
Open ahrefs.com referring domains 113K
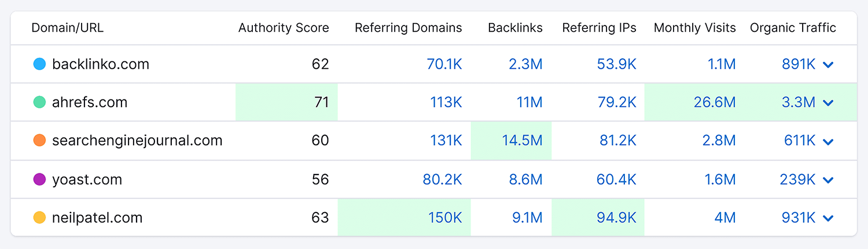(446, 102)
